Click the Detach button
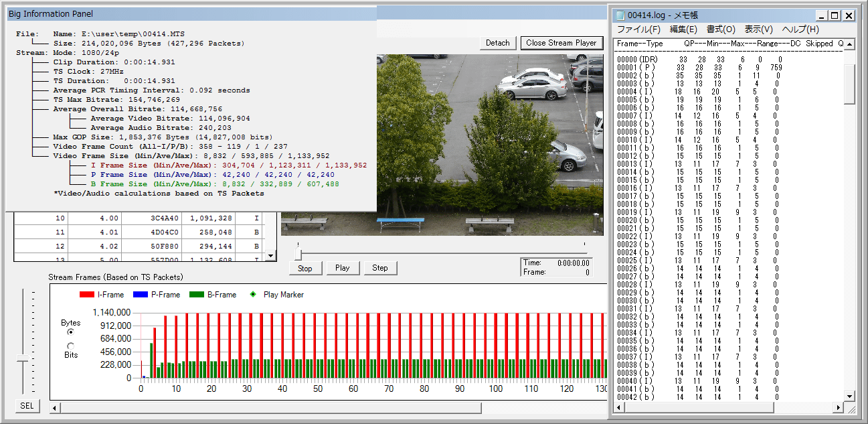 497,43
